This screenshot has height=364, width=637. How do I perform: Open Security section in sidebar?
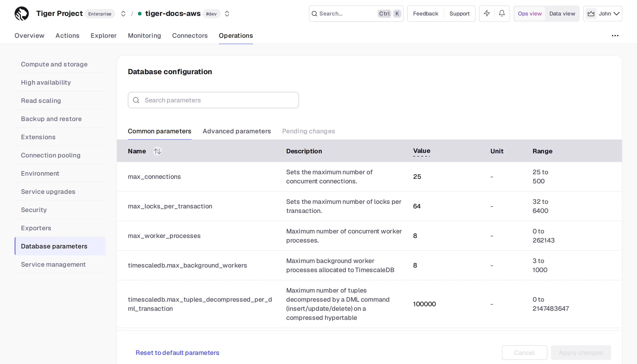(x=60, y=210)
